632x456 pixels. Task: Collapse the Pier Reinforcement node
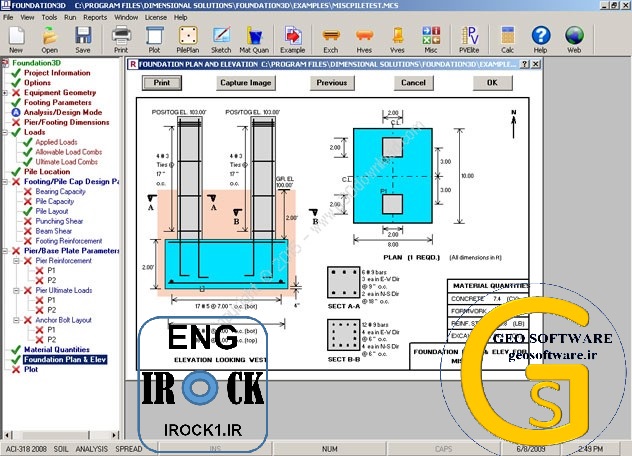[17, 261]
